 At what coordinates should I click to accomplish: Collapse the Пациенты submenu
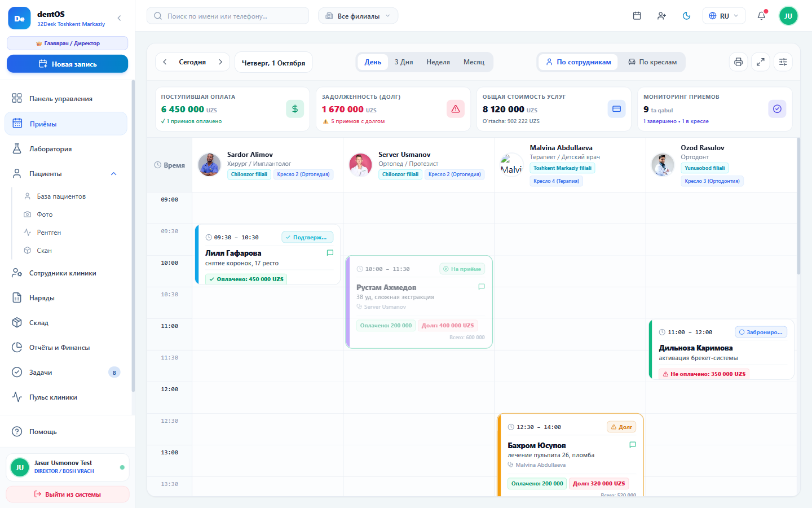(x=113, y=174)
